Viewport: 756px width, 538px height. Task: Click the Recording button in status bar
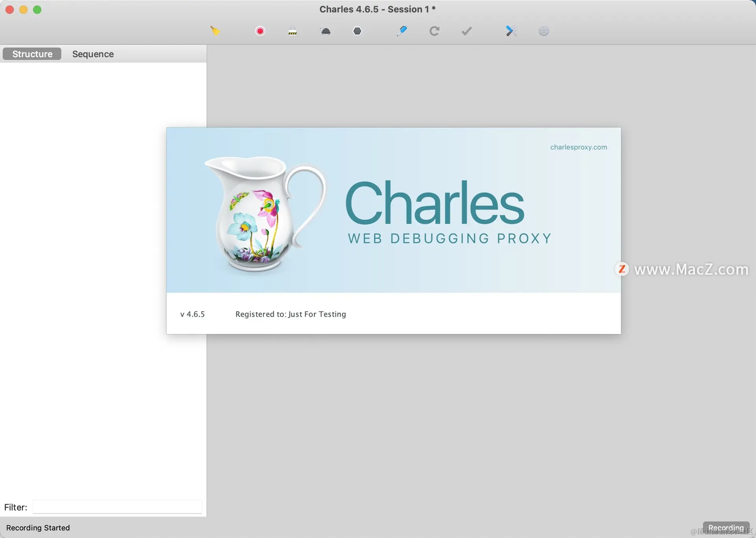pos(726,527)
